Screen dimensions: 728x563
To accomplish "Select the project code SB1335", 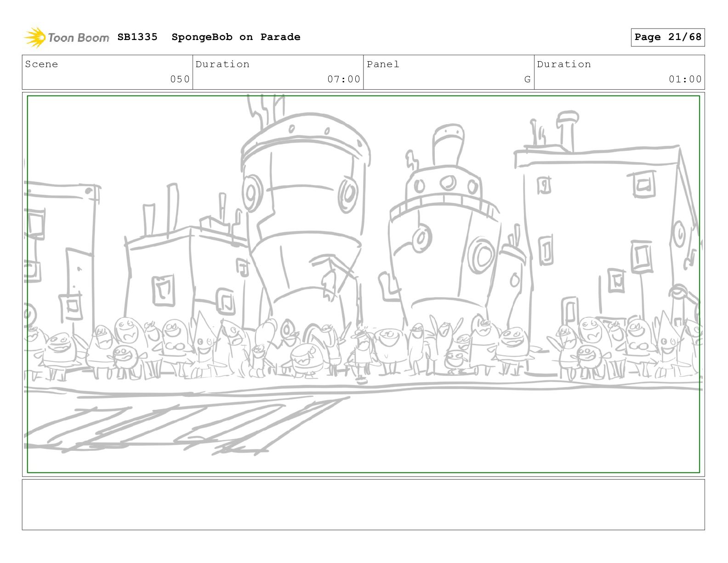I will point(137,37).
